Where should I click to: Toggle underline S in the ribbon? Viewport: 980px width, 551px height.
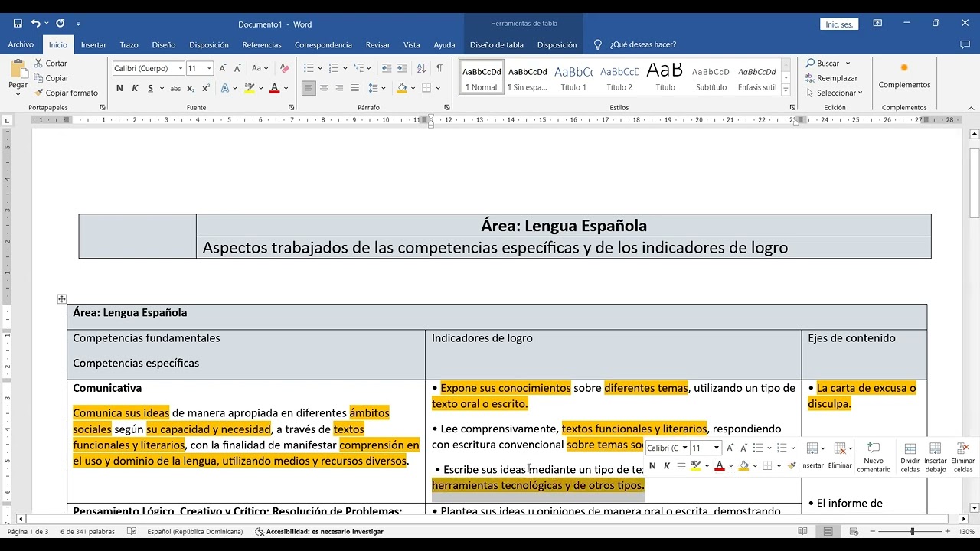pos(150,88)
